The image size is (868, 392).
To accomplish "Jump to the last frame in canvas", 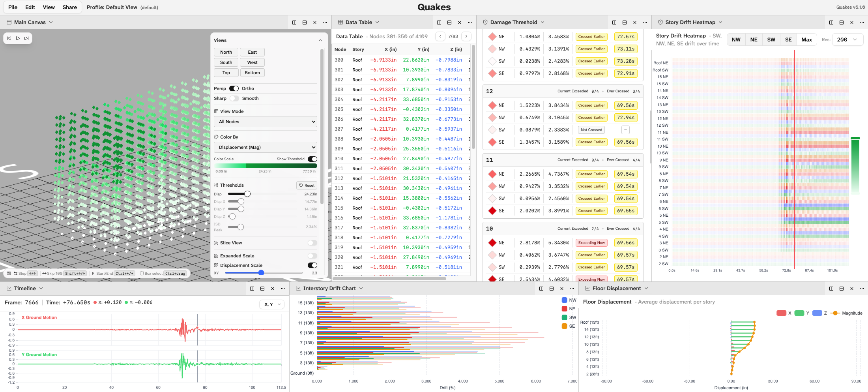I will coord(26,38).
